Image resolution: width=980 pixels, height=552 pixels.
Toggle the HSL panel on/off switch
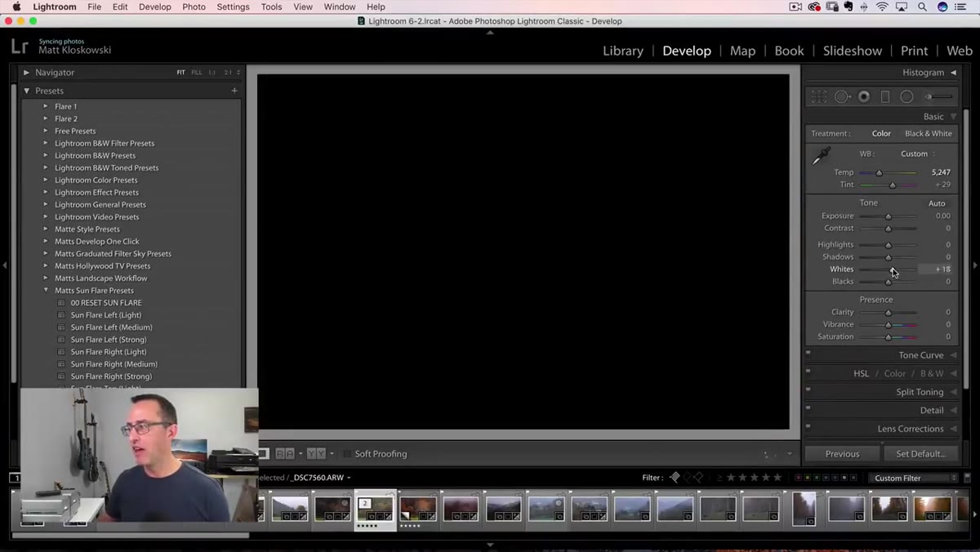pyautogui.click(x=808, y=371)
